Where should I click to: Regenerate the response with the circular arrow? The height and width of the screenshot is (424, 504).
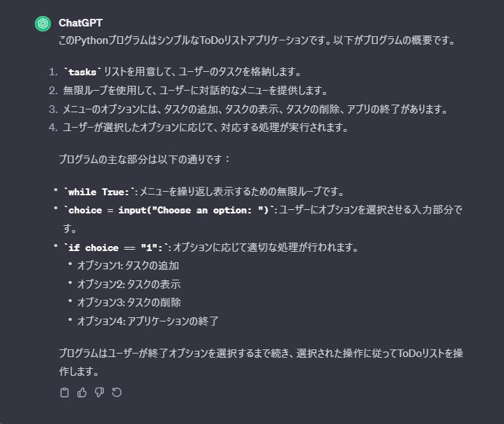116,392
